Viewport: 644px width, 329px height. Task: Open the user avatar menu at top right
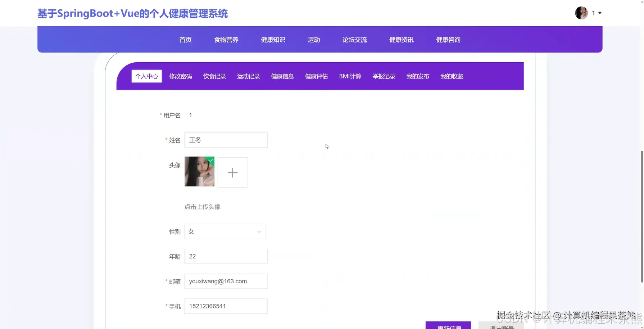581,13
